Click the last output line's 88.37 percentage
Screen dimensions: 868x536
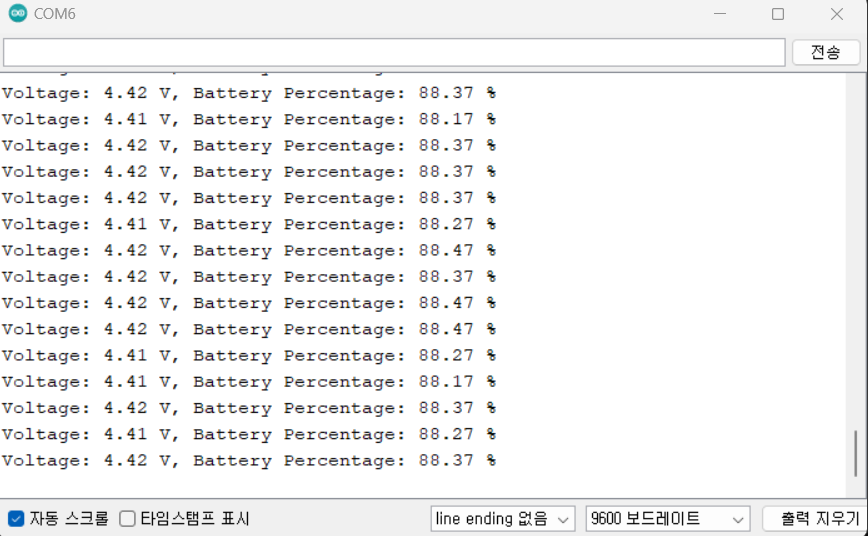point(446,461)
